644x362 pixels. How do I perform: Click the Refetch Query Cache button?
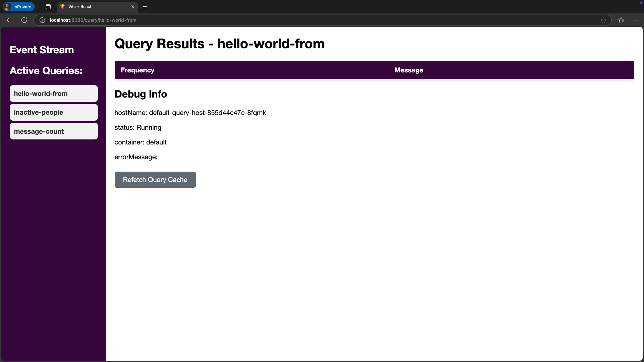tap(155, 180)
